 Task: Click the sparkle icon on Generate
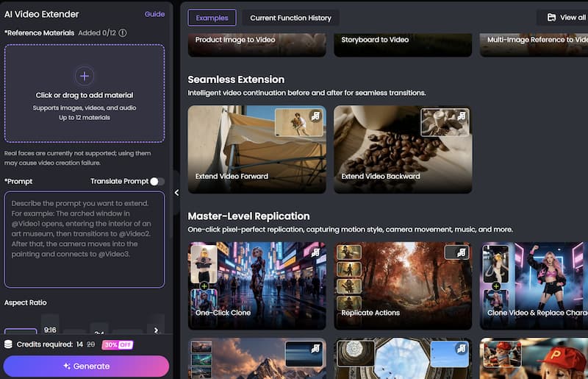[x=67, y=366]
